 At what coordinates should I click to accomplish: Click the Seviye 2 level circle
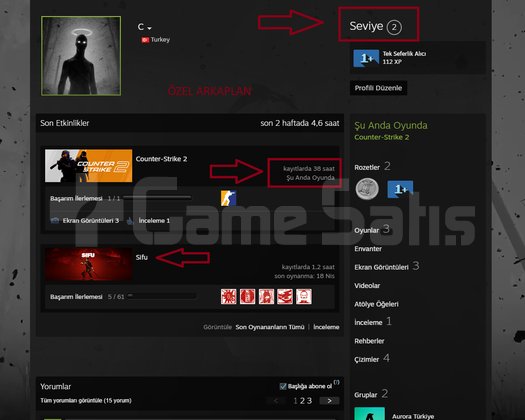click(394, 27)
